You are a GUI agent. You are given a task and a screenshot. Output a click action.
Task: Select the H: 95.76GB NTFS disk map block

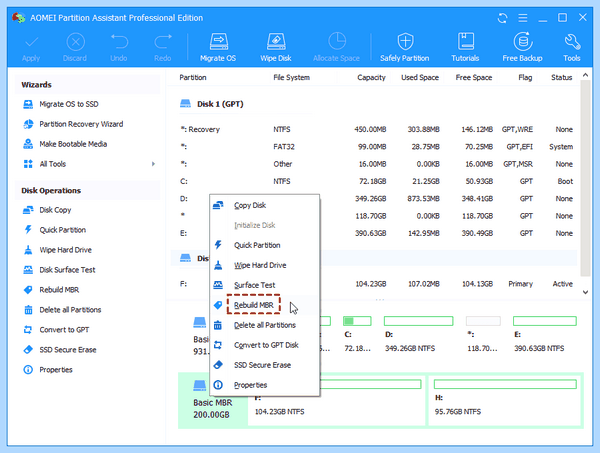(x=505, y=400)
